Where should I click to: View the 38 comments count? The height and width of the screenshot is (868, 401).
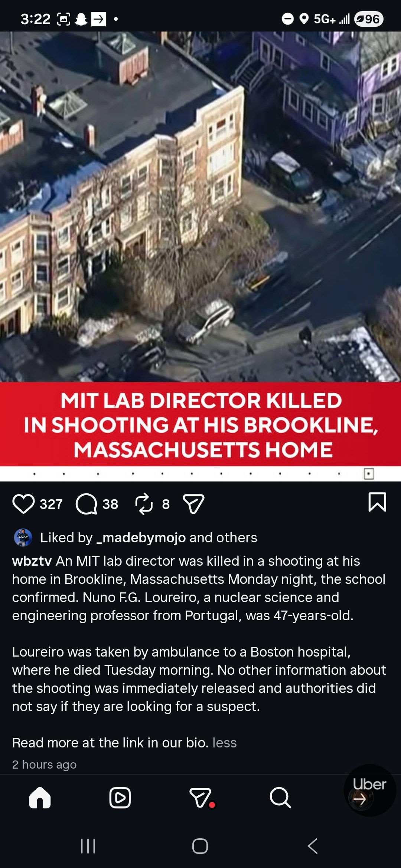coord(110,504)
